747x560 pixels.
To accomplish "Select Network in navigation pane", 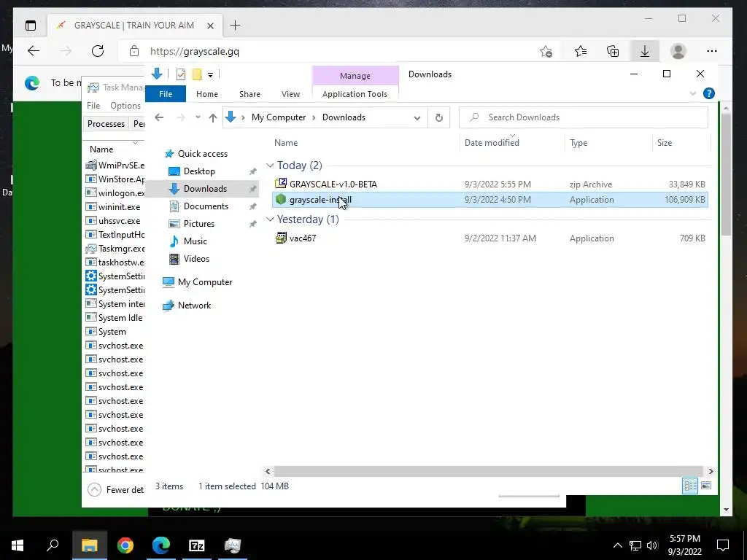I will point(194,306).
